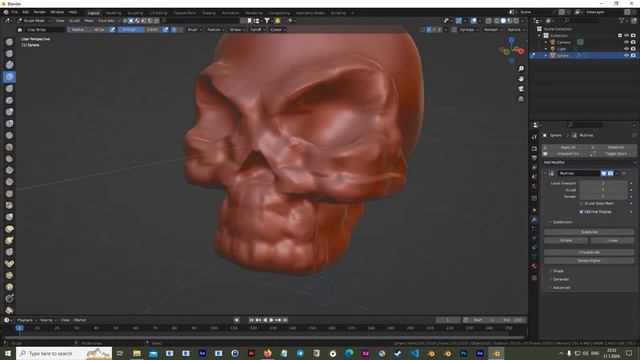Click the Unsubdivide button
The width and height of the screenshot is (640, 360).
tap(589, 252)
